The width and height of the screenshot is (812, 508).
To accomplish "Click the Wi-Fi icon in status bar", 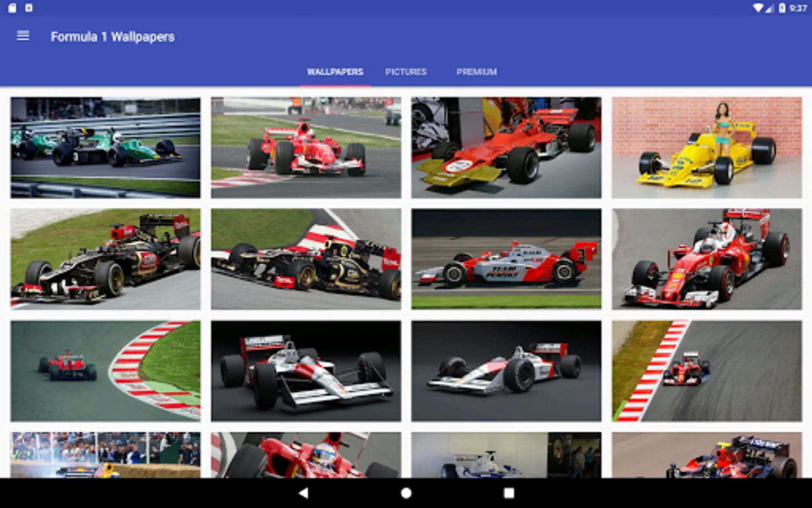I will 758,8.
